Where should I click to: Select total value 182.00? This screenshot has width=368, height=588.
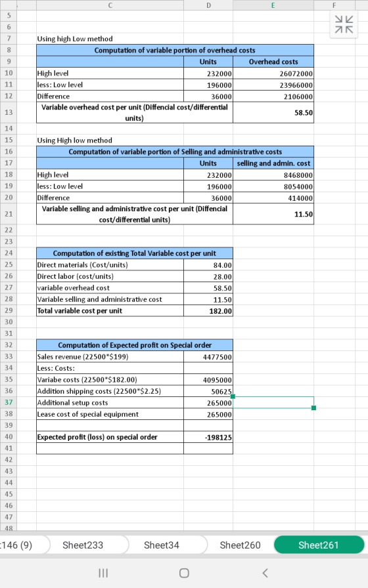click(x=208, y=310)
